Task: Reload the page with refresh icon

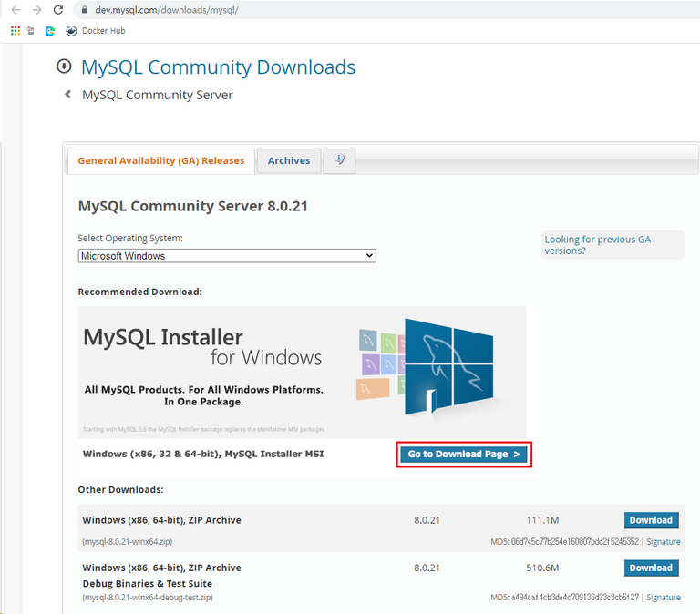Action: [x=58, y=10]
